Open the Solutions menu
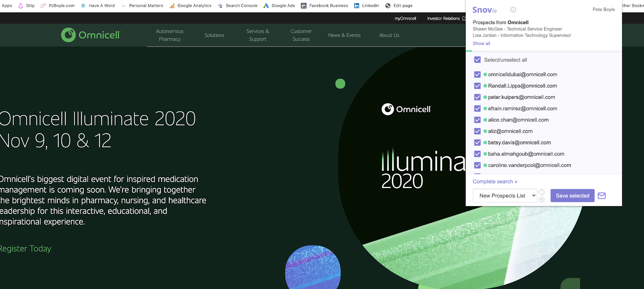Image resolution: width=644 pixels, height=289 pixels. pyautogui.click(x=214, y=35)
